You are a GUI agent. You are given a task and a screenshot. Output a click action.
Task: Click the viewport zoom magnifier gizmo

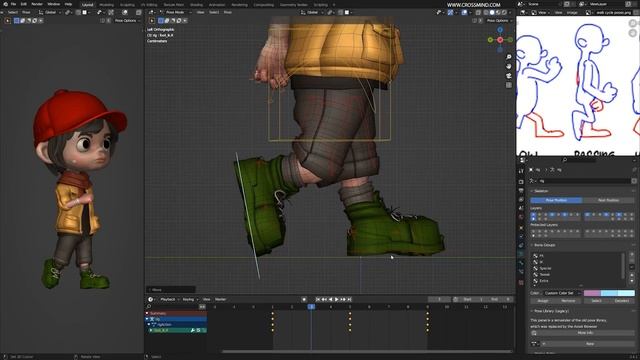point(509,57)
